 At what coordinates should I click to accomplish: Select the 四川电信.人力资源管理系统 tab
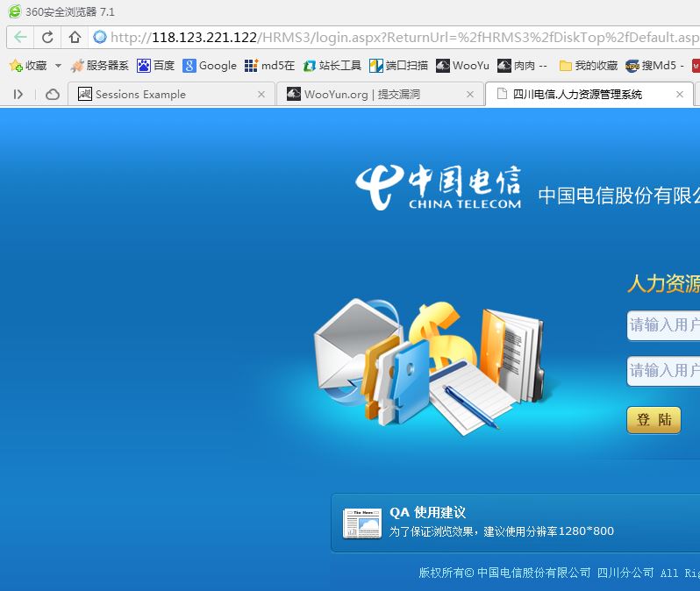[x=589, y=94]
